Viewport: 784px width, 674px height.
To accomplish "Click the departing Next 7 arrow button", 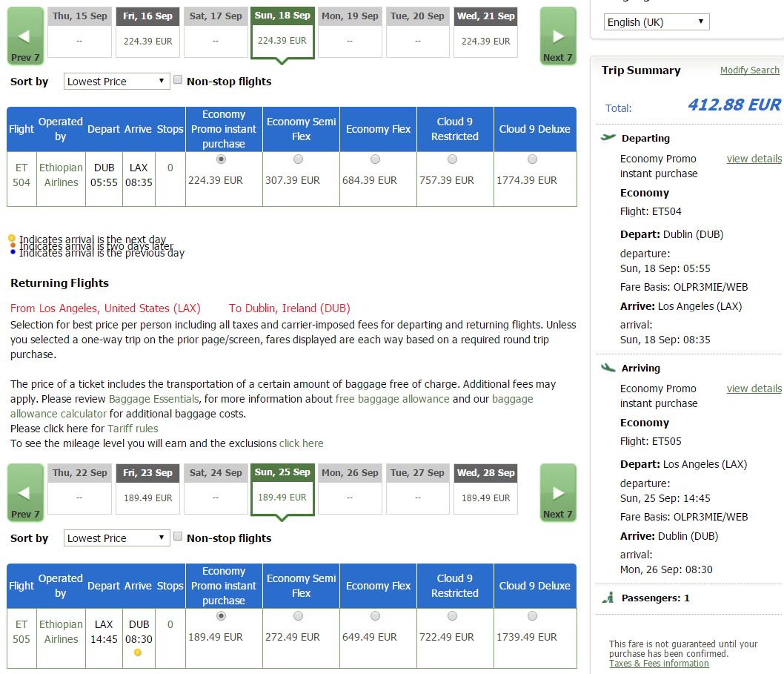I will [558, 36].
